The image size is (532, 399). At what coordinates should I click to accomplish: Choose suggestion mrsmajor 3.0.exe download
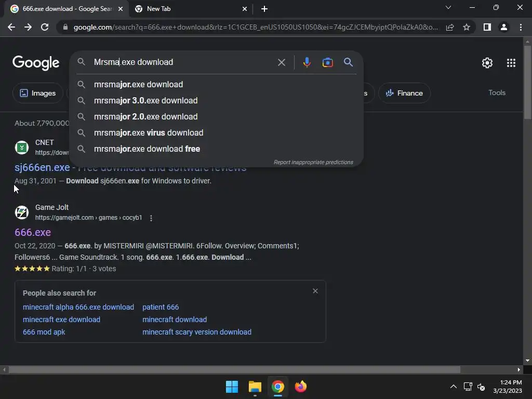coord(216,100)
